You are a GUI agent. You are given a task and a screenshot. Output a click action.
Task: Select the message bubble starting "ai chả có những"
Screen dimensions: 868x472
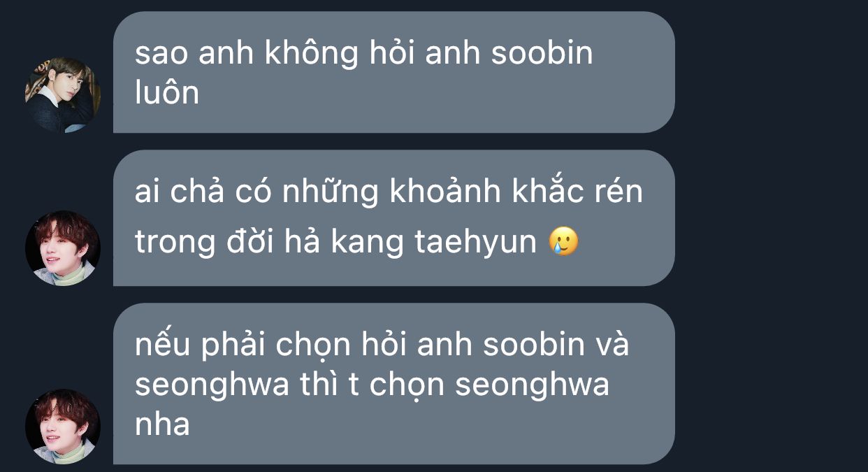[393, 218]
